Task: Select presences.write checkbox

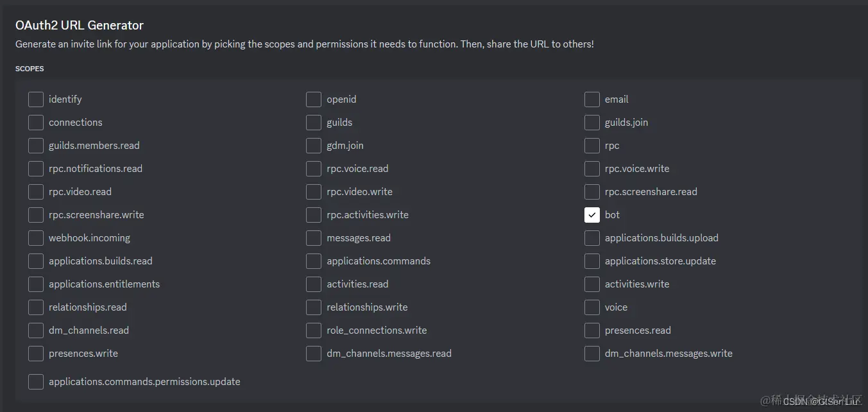Action: pos(36,354)
